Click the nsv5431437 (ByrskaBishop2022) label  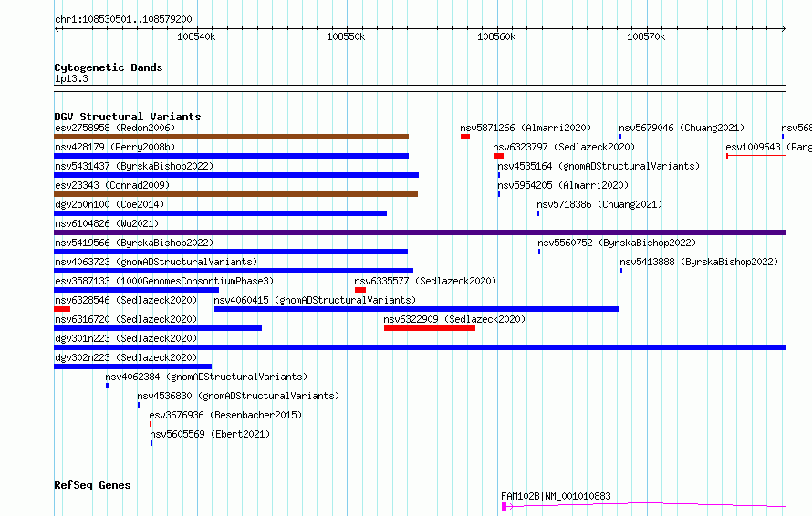click(134, 166)
